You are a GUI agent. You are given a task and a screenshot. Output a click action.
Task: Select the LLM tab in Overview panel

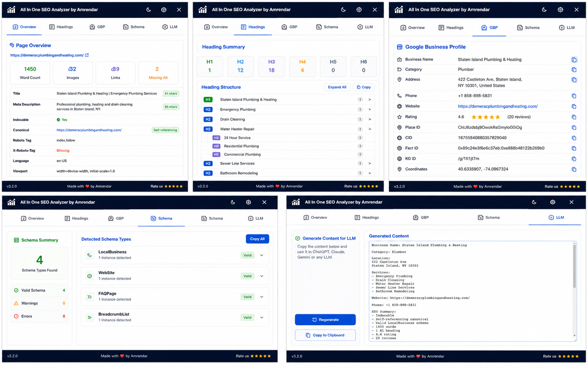[x=170, y=27]
